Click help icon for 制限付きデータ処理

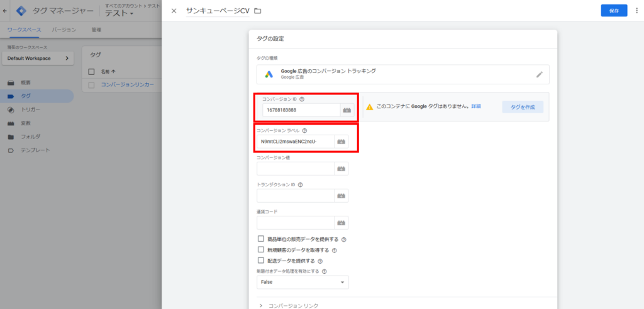click(324, 271)
